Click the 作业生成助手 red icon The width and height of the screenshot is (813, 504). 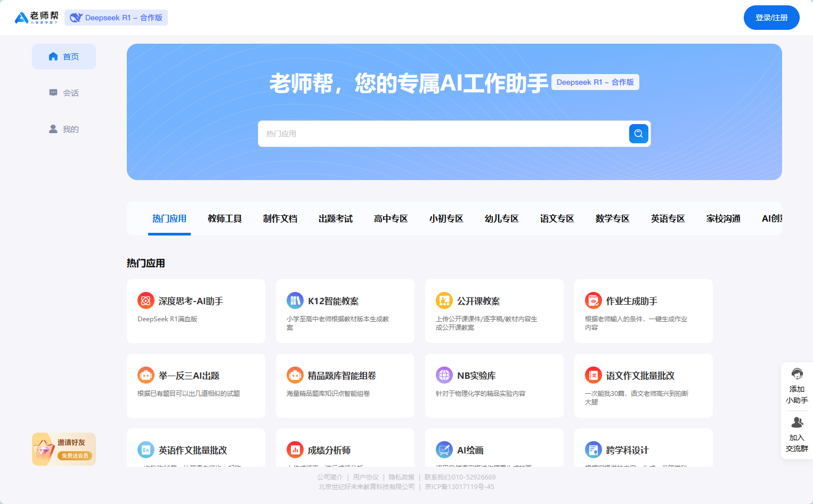pyautogui.click(x=594, y=300)
